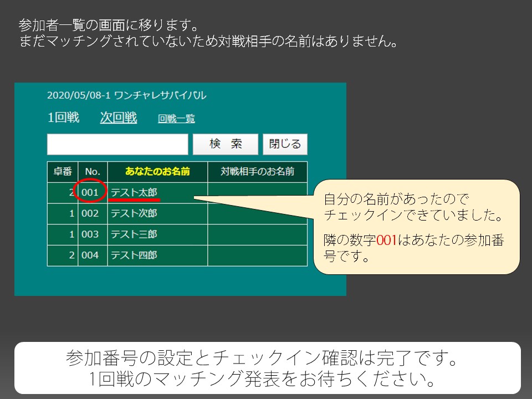Open the 回戦一覧 round list link
The height and width of the screenshot is (399, 532).
(176, 119)
